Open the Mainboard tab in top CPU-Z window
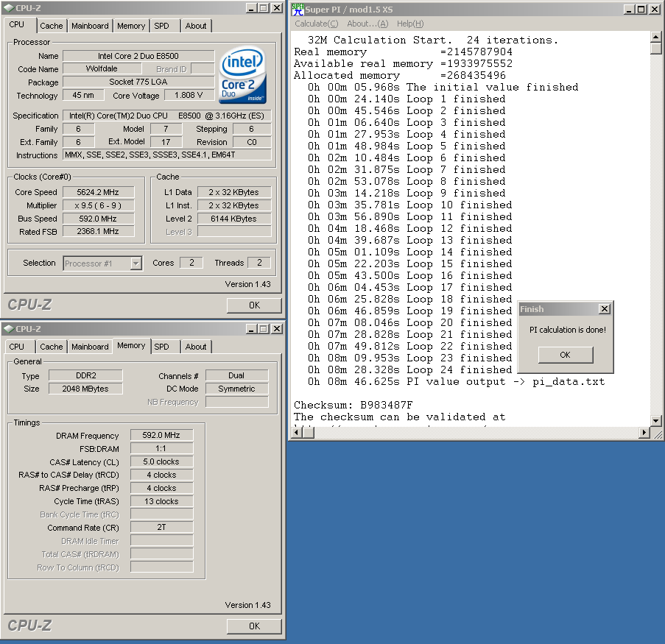The image size is (665, 644). [x=90, y=26]
